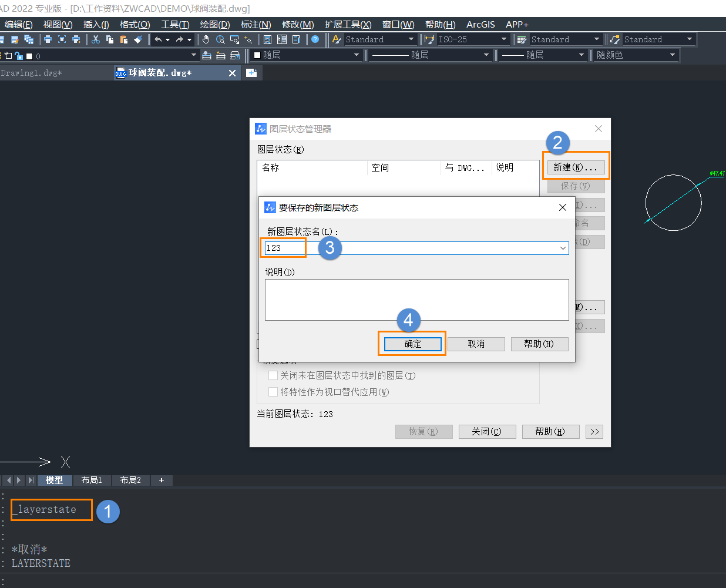Screen dimensions: 726x588
Task: Select the 模型 model tab
Action: [x=54, y=481]
